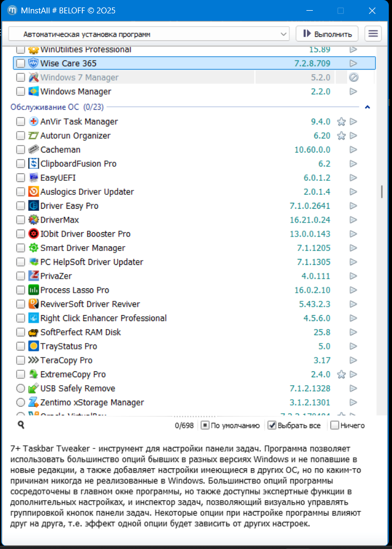Image resolution: width=392 pixels, height=549 pixels.
Task: Enable the DriverMax checkbox
Action: pyautogui.click(x=20, y=220)
